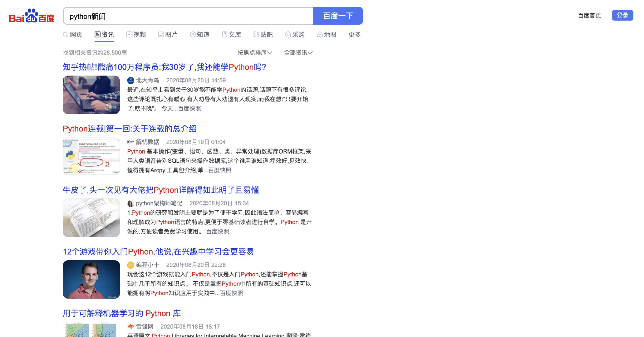
Task: Click the 采购 shopping bag icon
Action: click(x=288, y=35)
